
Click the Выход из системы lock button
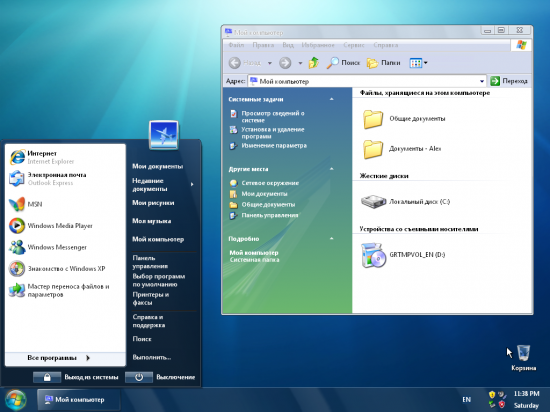coord(47,377)
